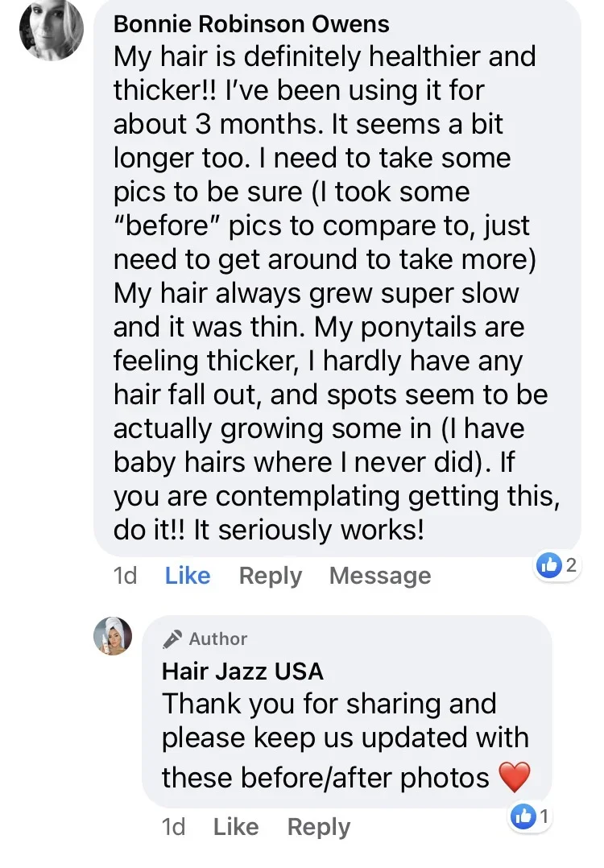Click thumbs-up reaction icon on Bonnie's comment
The image size is (604, 868).
[x=548, y=566]
